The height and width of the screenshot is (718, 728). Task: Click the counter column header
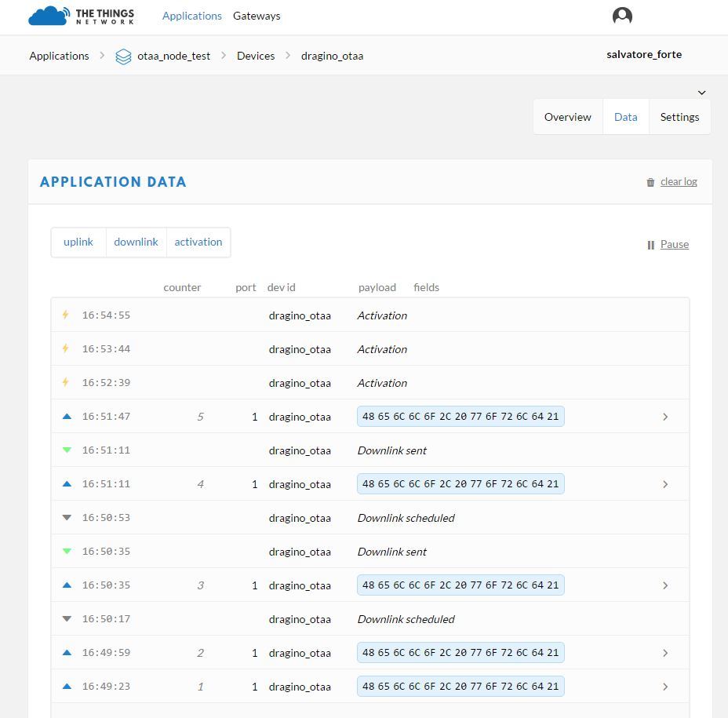pyautogui.click(x=182, y=287)
